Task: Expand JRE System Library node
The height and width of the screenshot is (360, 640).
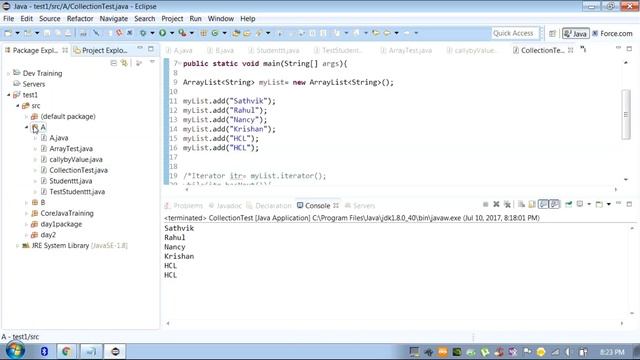Action: click(x=18, y=246)
